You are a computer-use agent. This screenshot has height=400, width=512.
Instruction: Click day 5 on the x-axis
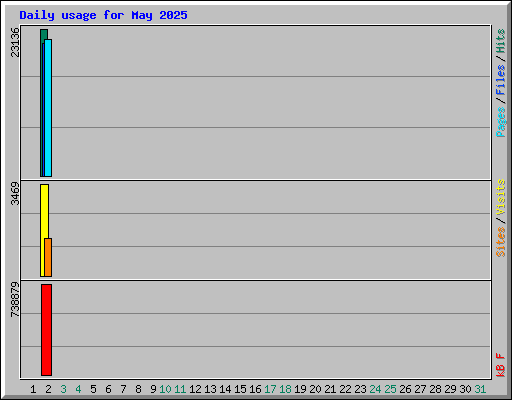93,389
